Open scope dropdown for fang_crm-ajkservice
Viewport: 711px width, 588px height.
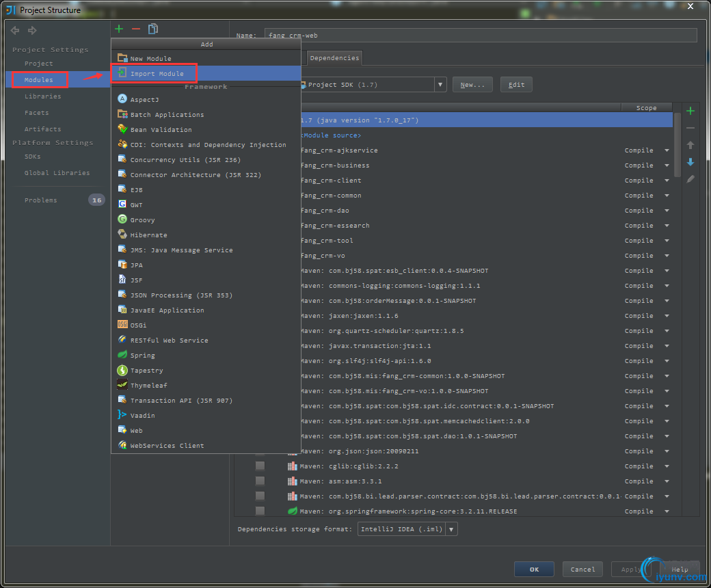click(667, 150)
